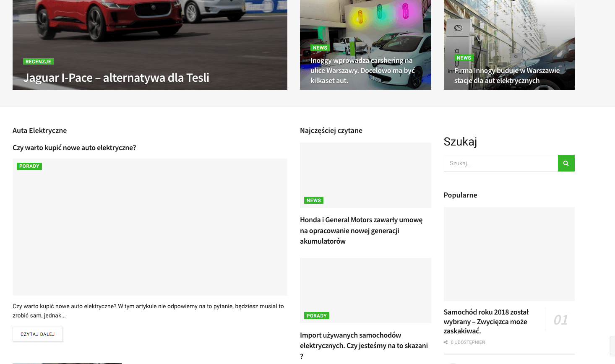Click the NEWS tag on the Innogy stacje card
Image resolution: width=615 pixels, height=364 pixels.
point(464,58)
